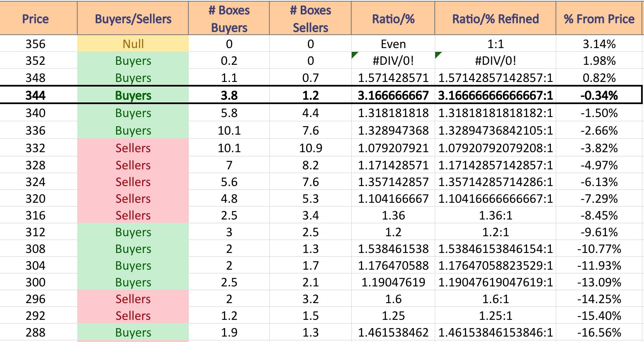Click the 1.2:1 refined ratio cell

[495, 232]
